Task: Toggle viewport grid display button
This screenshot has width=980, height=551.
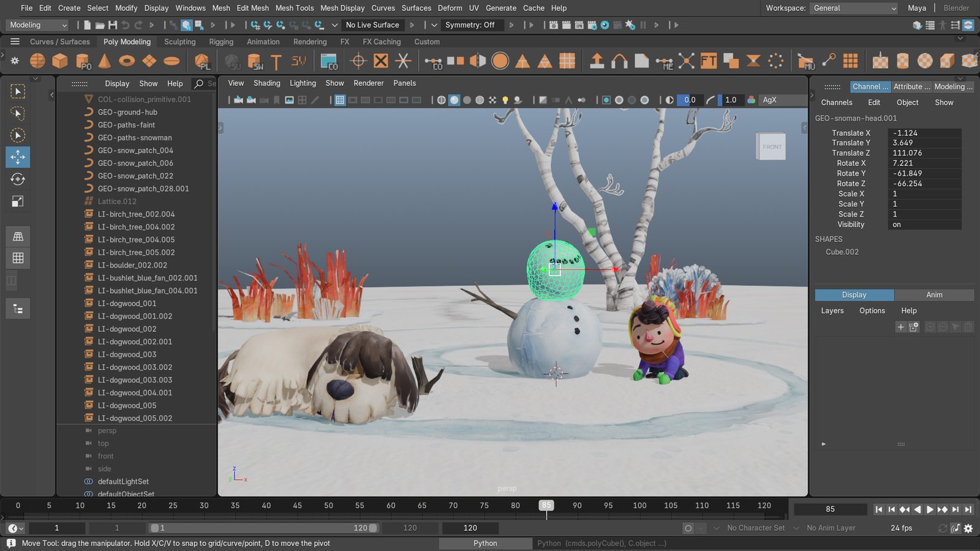Action: [340, 100]
